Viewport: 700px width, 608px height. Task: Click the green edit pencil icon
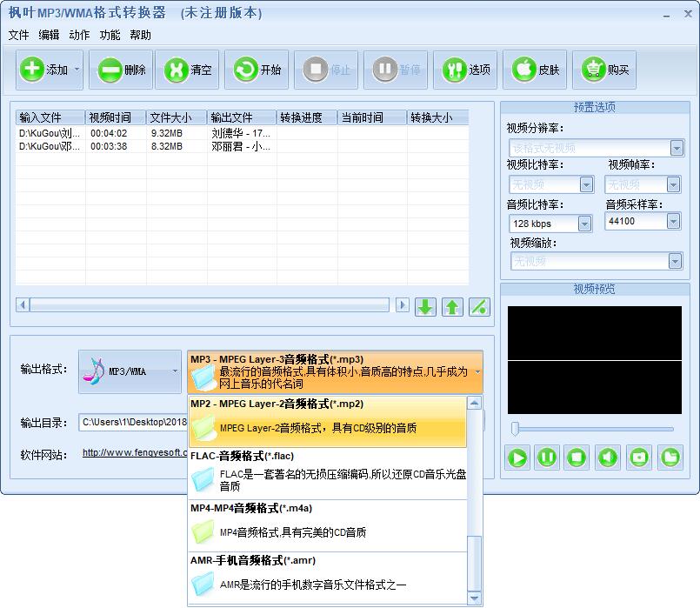(x=479, y=307)
